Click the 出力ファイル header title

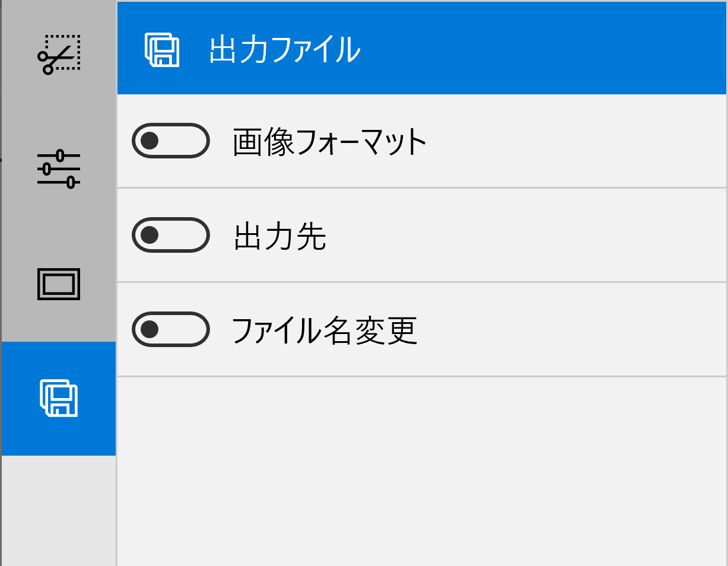(x=285, y=50)
